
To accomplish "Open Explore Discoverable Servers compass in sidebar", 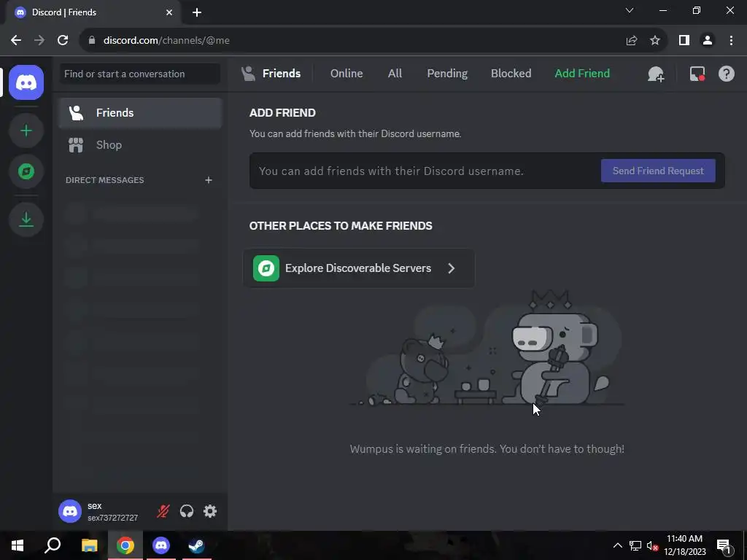I will (x=26, y=171).
